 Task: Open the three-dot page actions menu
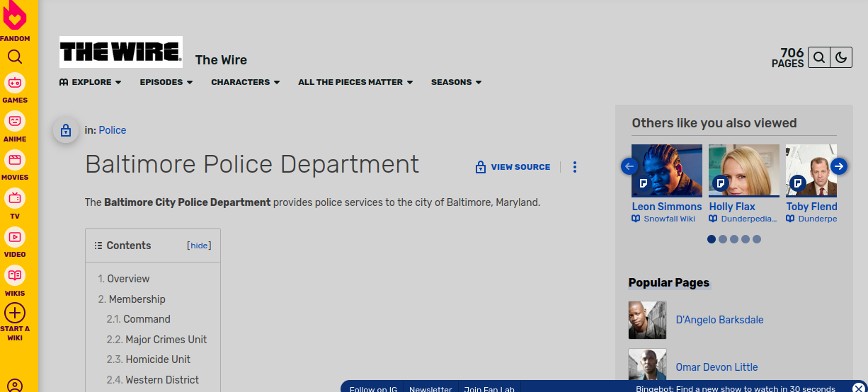tap(575, 167)
